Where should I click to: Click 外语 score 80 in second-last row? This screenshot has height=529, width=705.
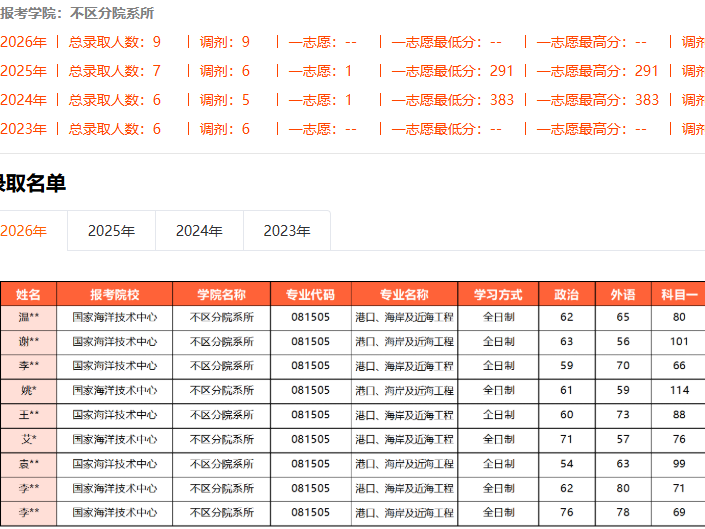pos(623,488)
